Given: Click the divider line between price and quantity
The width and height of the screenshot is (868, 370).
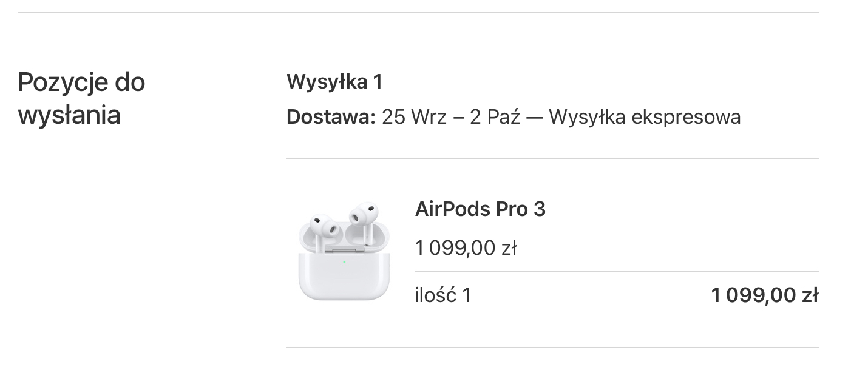Looking at the screenshot, I should click(616, 271).
